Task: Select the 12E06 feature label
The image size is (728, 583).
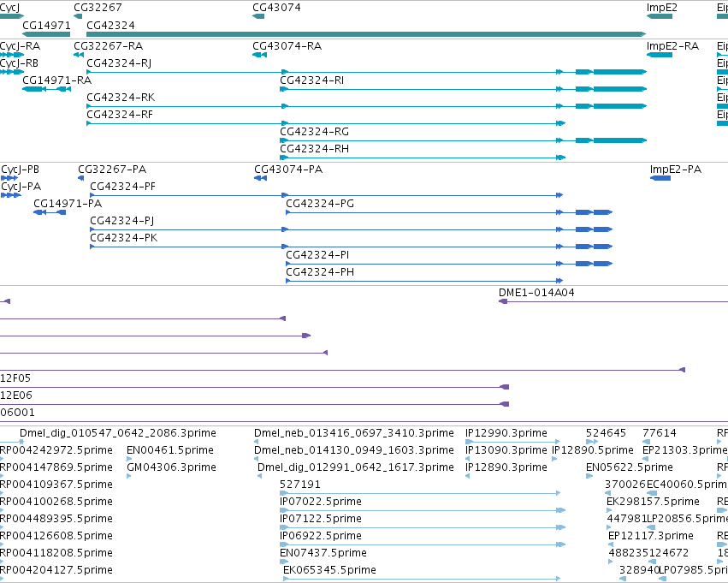Action: tap(16, 396)
